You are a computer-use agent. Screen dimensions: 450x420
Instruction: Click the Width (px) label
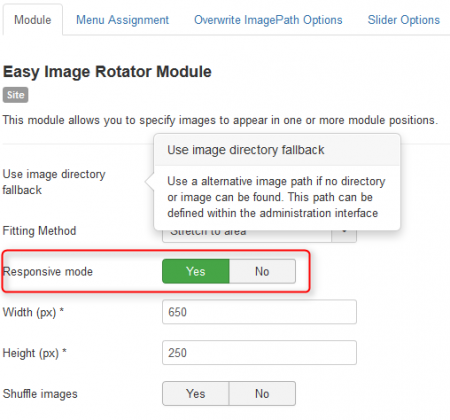[x=33, y=312]
